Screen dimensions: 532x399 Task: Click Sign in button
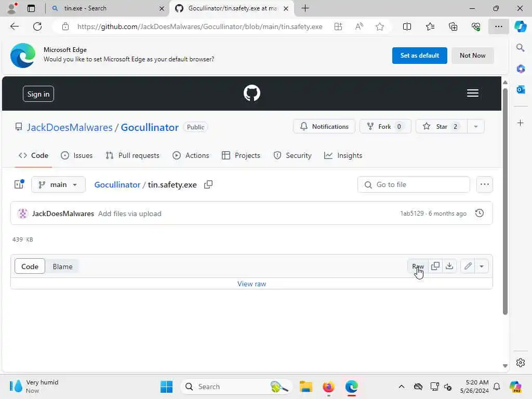click(x=38, y=94)
